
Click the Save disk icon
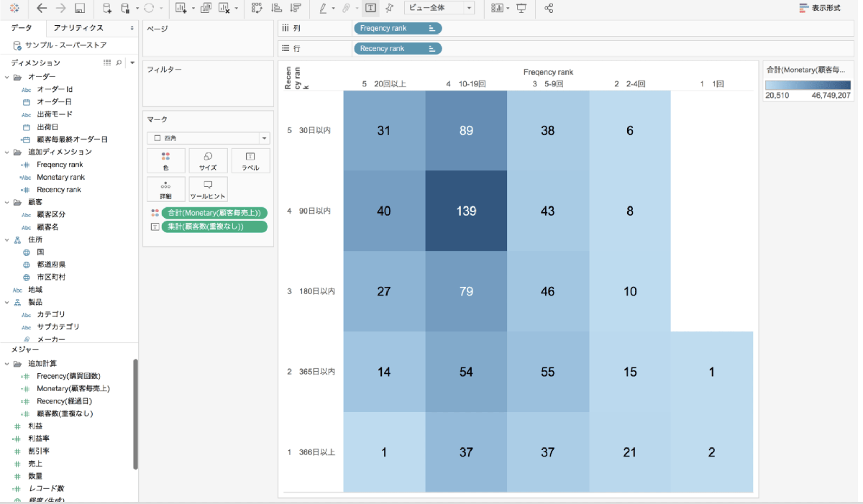pyautogui.click(x=80, y=9)
